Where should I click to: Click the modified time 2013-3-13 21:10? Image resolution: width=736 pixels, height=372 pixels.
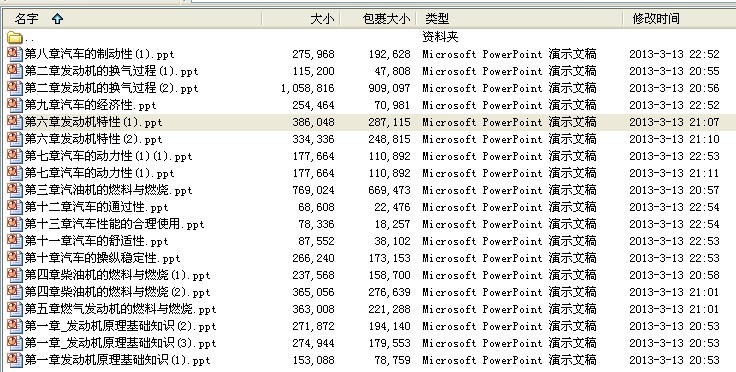tap(674, 139)
